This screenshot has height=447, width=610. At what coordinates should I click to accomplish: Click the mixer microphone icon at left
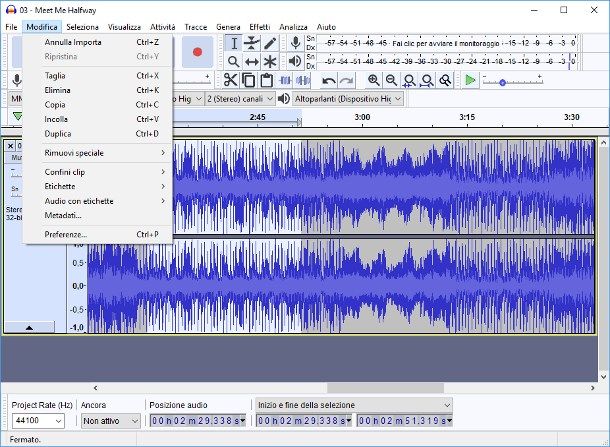pos(17,81)
